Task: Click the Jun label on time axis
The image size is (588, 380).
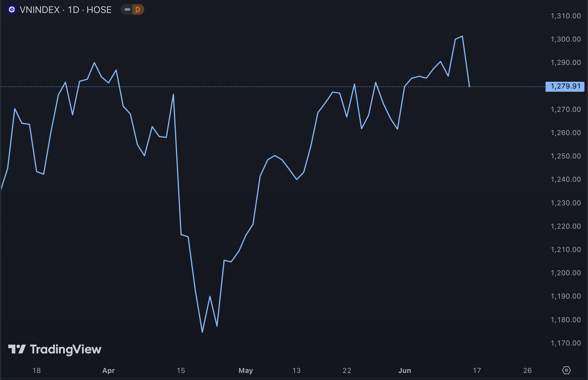Action: coord(405,371)
